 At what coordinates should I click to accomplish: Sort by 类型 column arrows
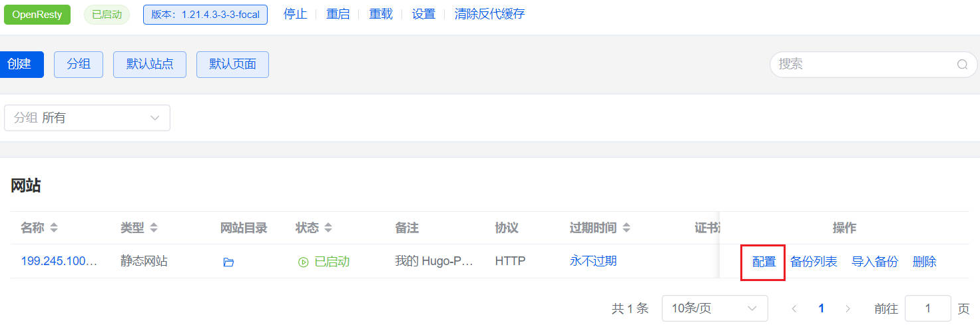[154, 228]
